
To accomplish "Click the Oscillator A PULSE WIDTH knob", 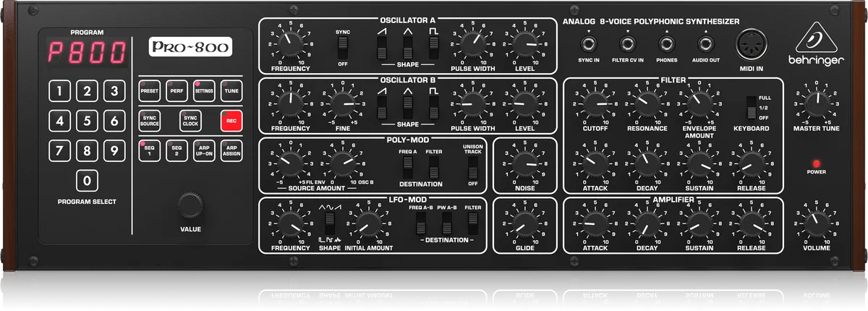I will [x=473, y=45].
